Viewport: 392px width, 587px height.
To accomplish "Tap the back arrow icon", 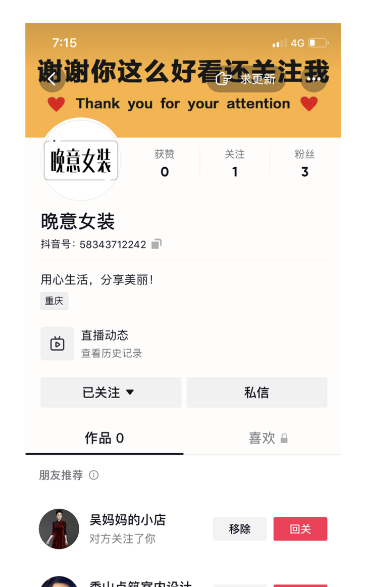I will (x=52, y=79).
